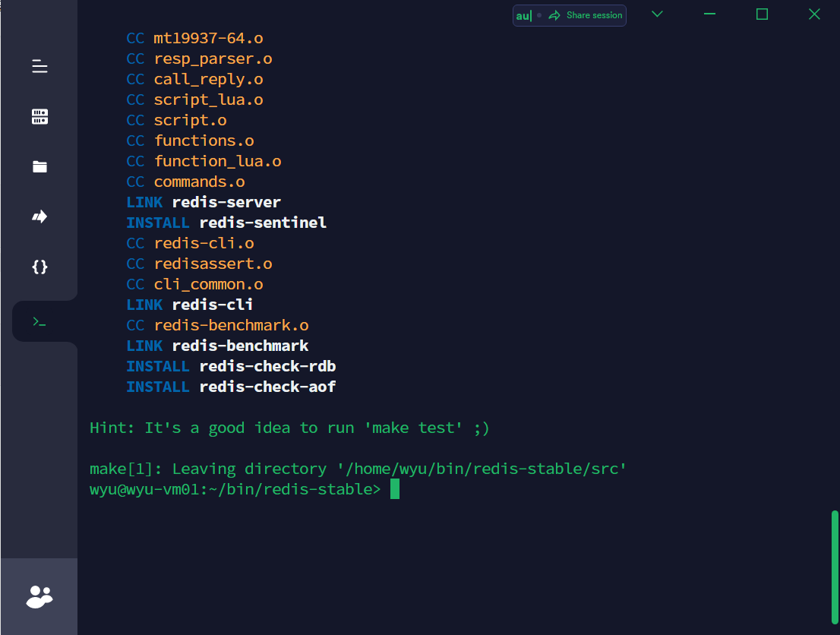Expand the chevron dropdown in title bar
Image resolution: width=840 pixels, height=635 pixels.
click(657, 14)
